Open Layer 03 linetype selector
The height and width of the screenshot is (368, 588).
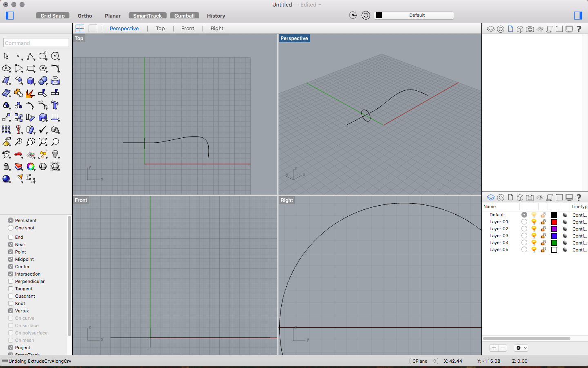pyautogui.click(x=579, y=236)
